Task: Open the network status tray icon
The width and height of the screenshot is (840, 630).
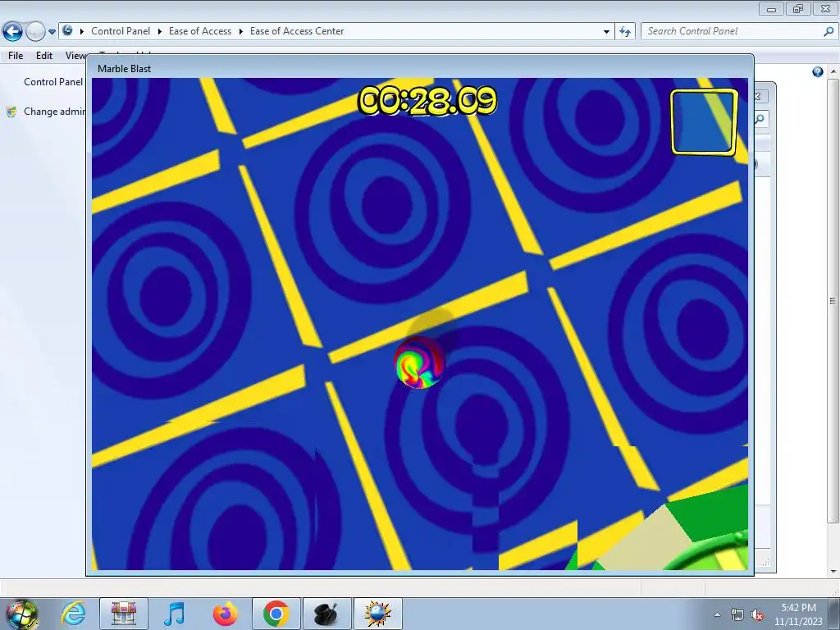Action: (x=737, y=614)
